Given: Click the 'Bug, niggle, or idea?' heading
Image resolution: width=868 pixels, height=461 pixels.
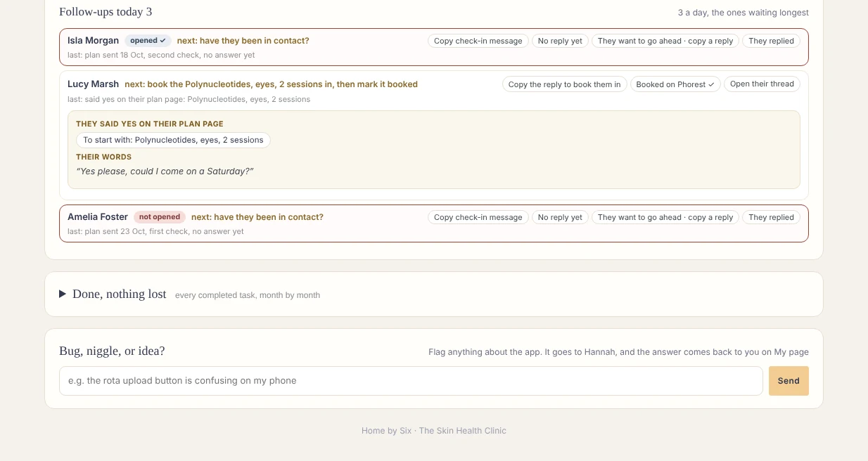Looking at the screenshot, I should point(112,351).
